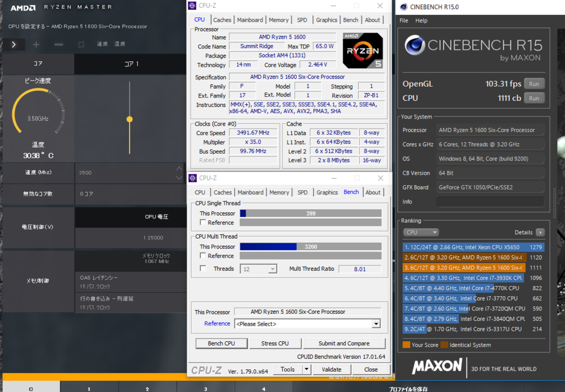This screenshot has width=565, height=392.
Task: Click CPU Multi Thread score bar 3200
Action: (x=311, y=246)
